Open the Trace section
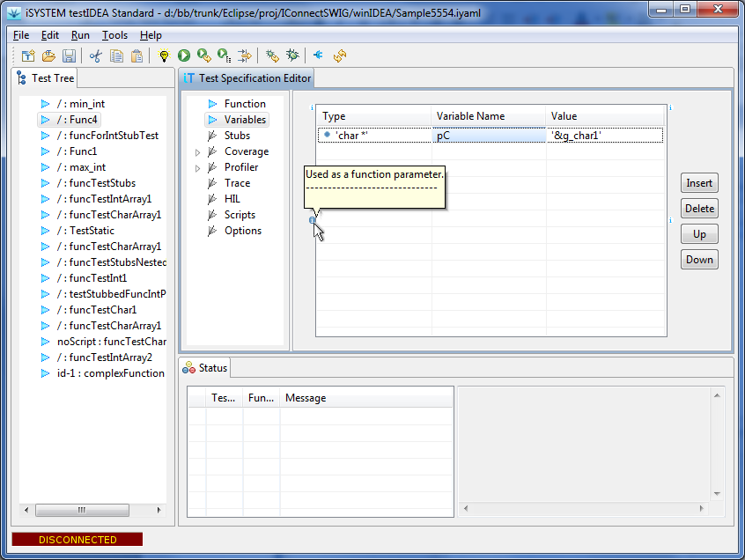Viewport: 745px width, 560px height. coord(237,183)
